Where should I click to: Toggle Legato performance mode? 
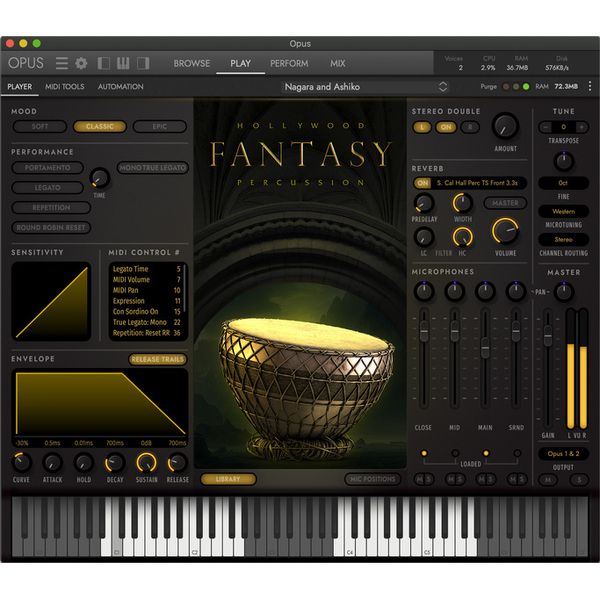click(47, 188)
